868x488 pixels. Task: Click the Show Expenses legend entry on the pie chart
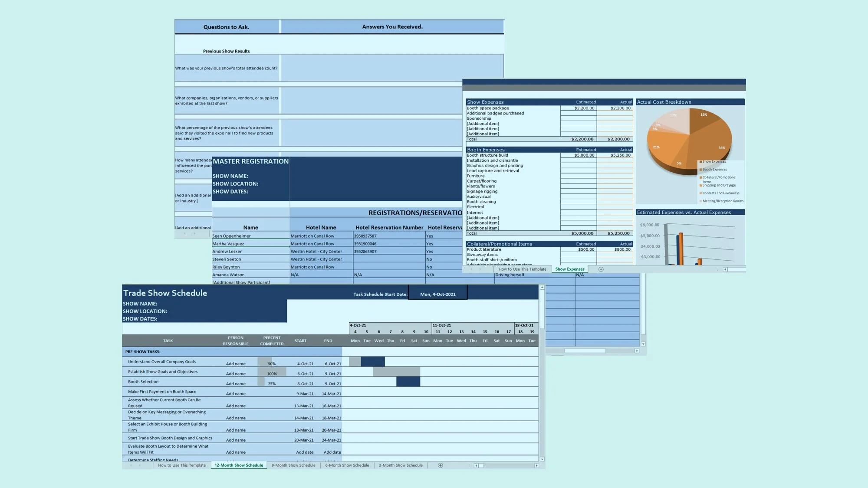[x=714, y=161]
